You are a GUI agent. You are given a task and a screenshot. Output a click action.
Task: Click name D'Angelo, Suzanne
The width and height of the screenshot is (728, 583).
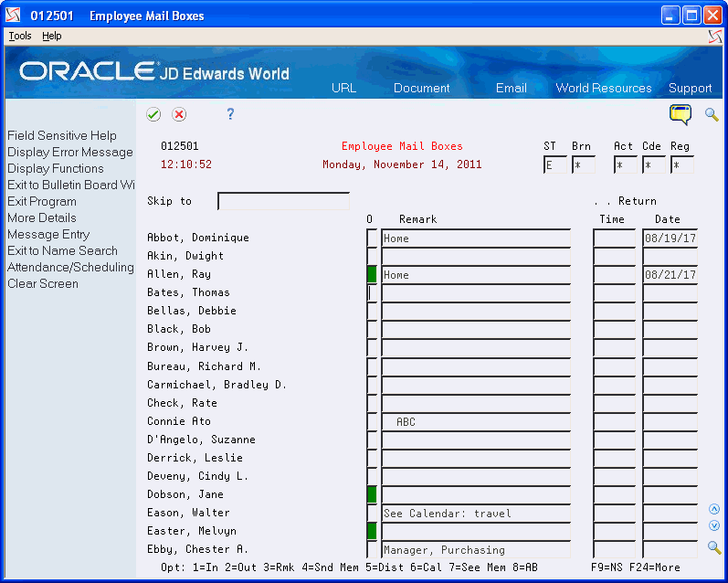[x=201, y=440]
